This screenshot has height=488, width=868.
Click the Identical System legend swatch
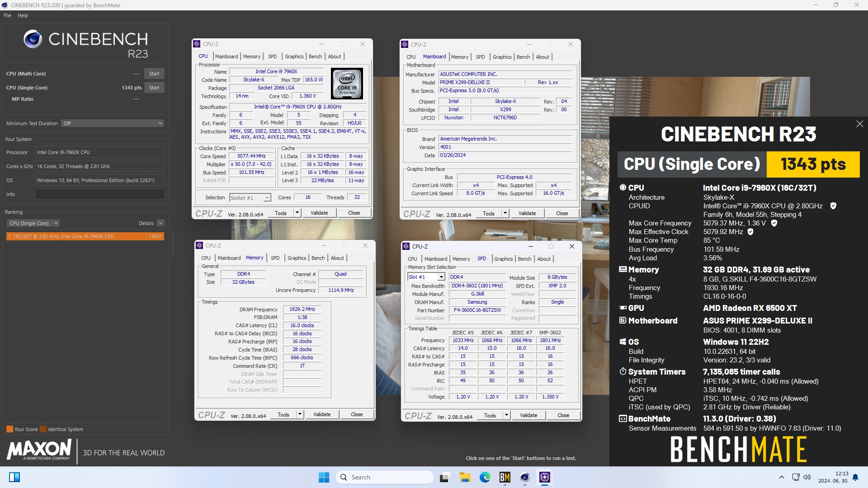43,429
